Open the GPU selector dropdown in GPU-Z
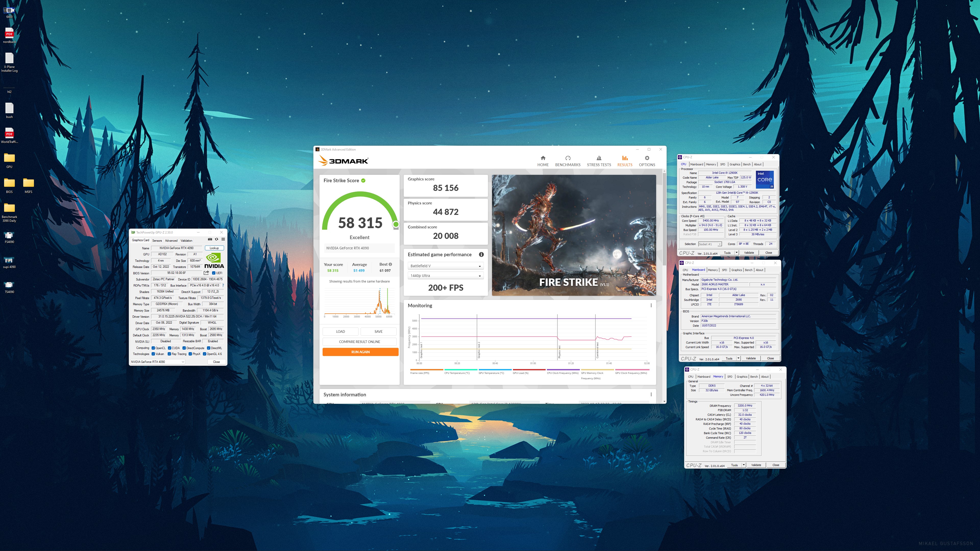 tap(157, 362)
